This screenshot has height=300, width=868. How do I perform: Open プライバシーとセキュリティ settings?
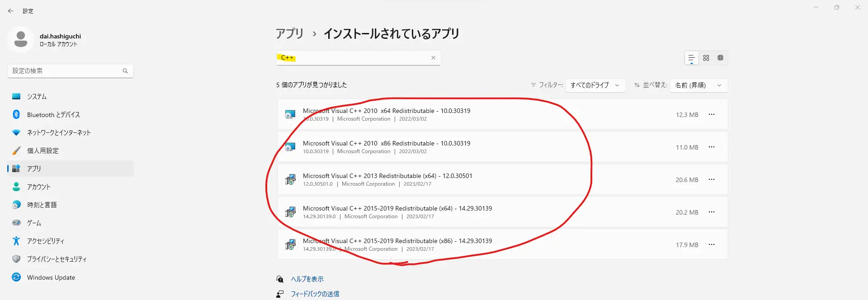pos(71,259)
